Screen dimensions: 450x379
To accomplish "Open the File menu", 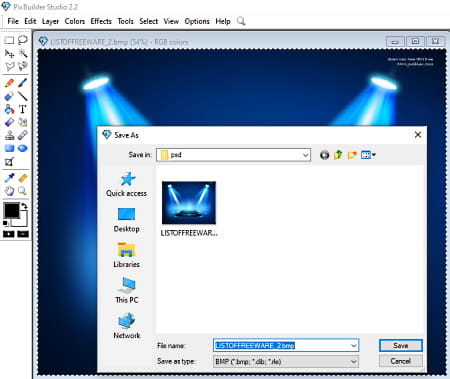I will click(13, 21).
